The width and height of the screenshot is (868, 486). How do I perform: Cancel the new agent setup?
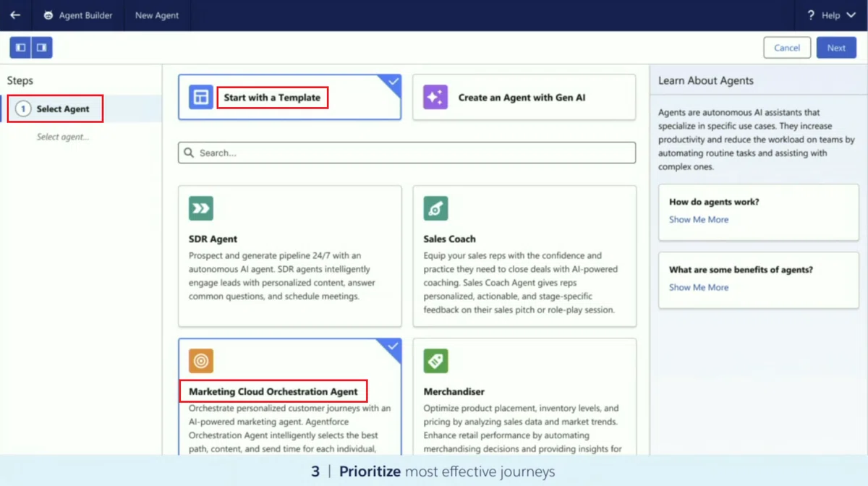tap(787, 48)
